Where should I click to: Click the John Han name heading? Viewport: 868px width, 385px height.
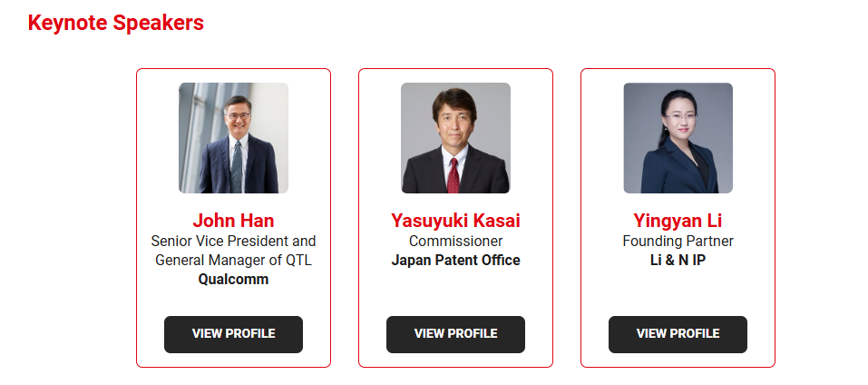coord(233,221)
